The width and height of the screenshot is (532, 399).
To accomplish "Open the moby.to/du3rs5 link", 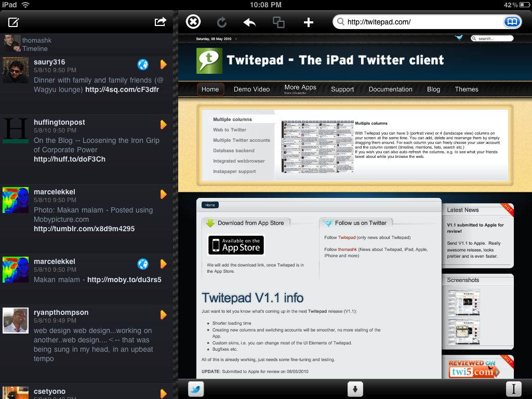I will coord(125,280).
